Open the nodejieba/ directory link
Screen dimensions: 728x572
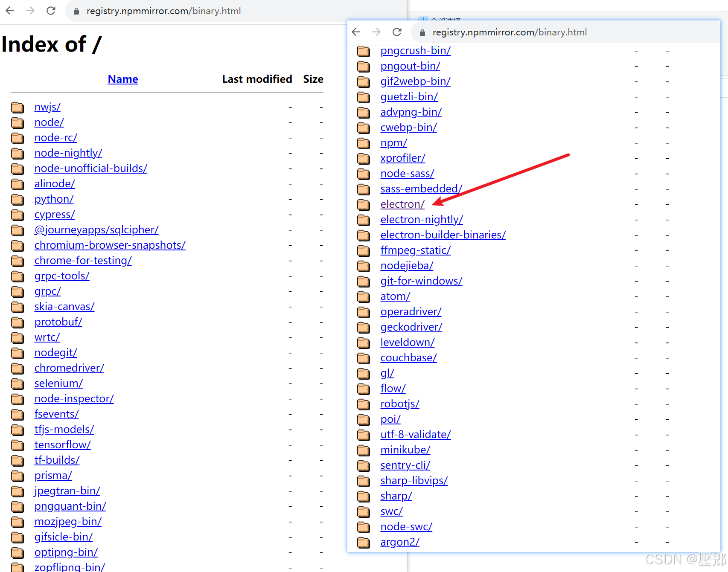coord(407,266)
